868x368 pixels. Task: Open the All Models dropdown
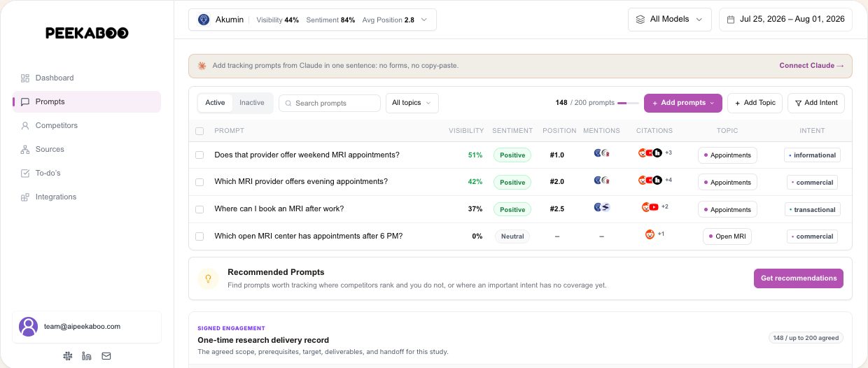point(669,20)
